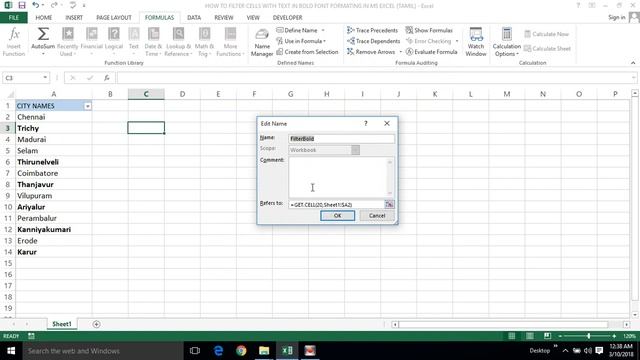Open the Name Manager

pyautogui.click(x=262, y=42)
